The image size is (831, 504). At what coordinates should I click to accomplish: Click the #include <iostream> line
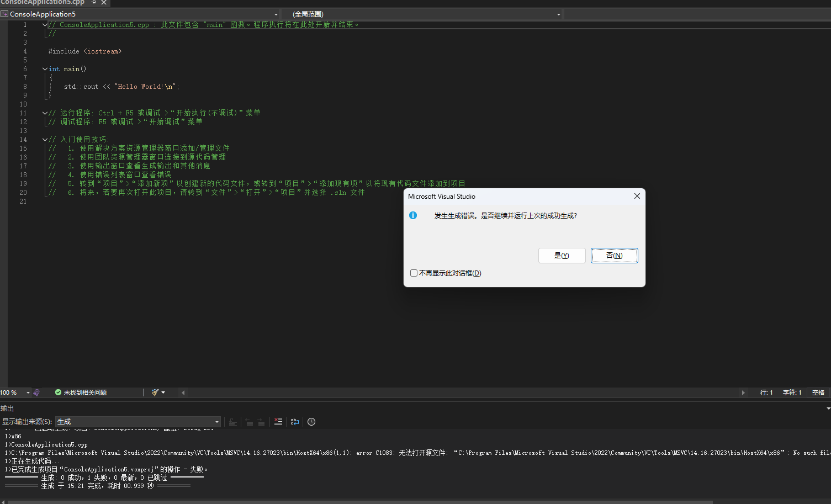(x=84, y=51)
